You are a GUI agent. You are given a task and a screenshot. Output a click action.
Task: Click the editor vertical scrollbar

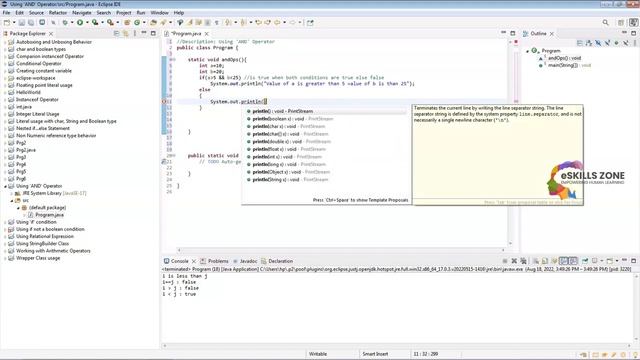[510, 143]
